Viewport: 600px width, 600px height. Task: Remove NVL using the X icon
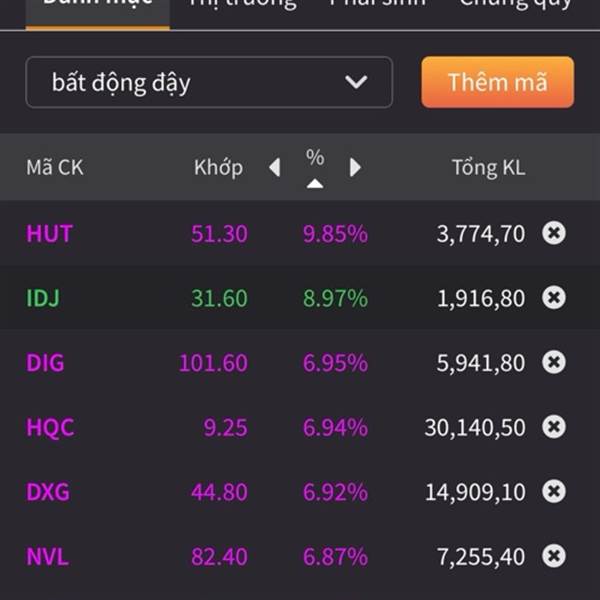click(x=554, y=556)
